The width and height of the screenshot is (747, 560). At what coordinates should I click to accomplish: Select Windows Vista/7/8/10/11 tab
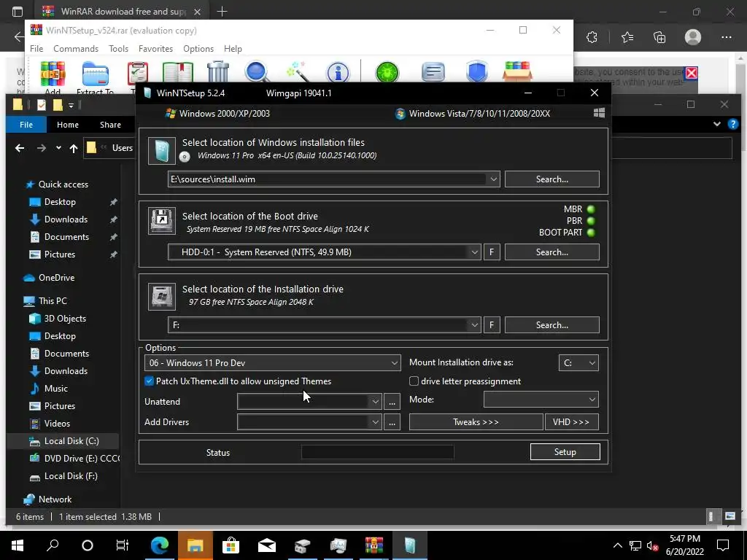473,113
